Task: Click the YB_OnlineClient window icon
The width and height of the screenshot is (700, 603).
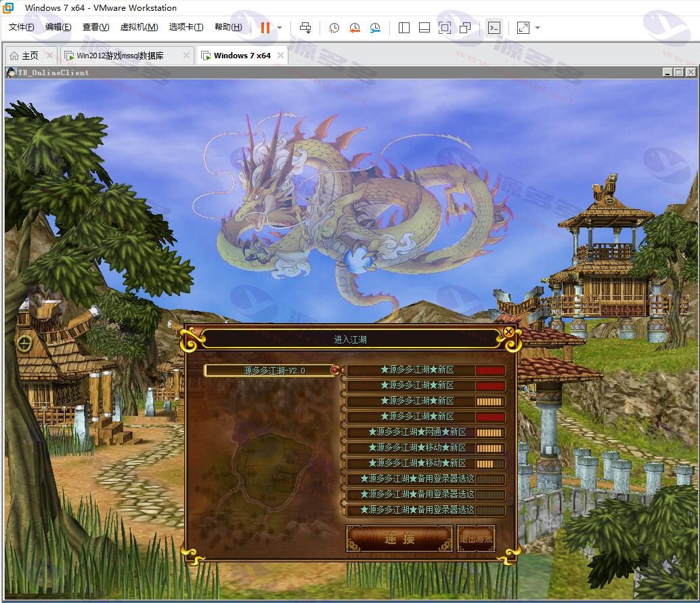Action: pos(11,72)
